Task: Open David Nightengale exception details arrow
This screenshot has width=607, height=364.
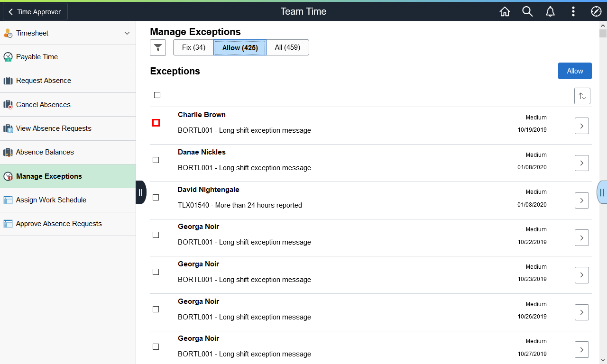Action: coord(582,200)
